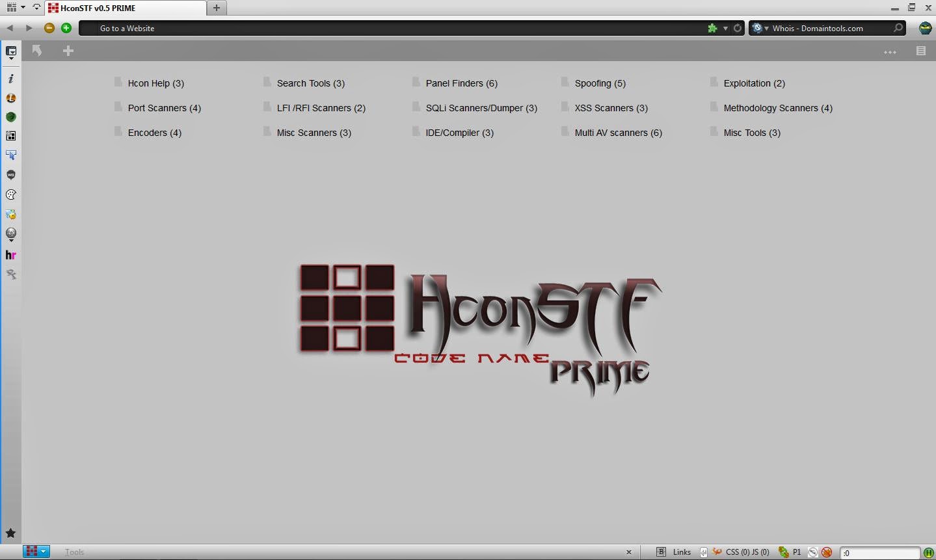The height and width of the screenshot is (560, 936).
Task: Click the gray wrench tools sidebar icon
Action: [x=11, y=274]
